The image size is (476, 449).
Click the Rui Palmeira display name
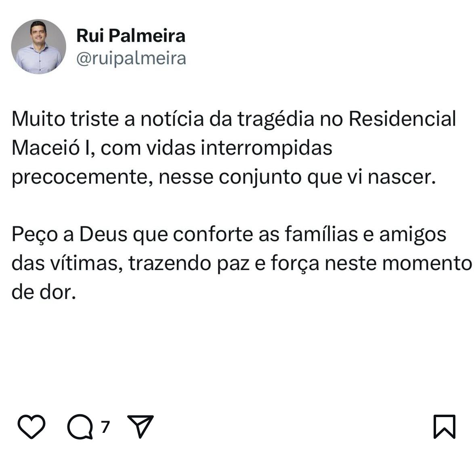point(131,36)
